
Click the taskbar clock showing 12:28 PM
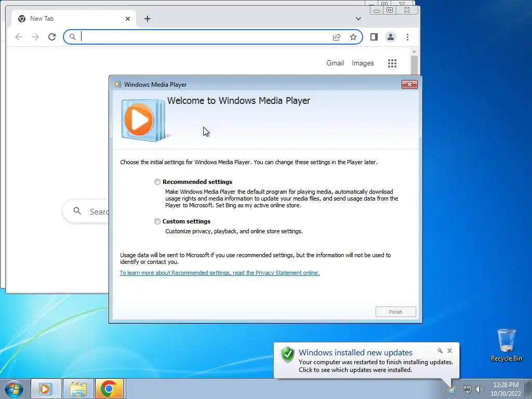[x=506, y=389]
